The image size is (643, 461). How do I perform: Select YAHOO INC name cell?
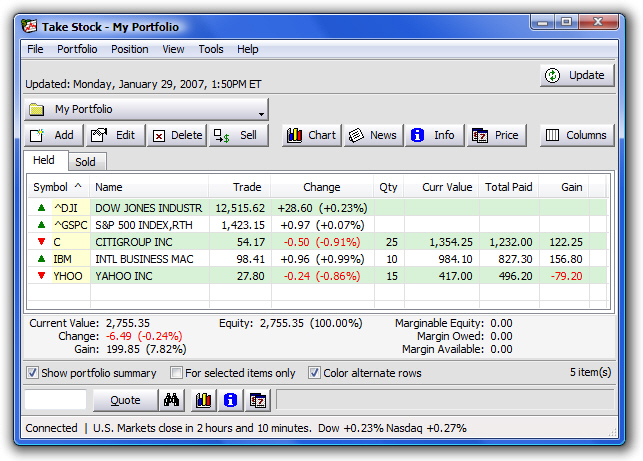click(x=149, y=276)
